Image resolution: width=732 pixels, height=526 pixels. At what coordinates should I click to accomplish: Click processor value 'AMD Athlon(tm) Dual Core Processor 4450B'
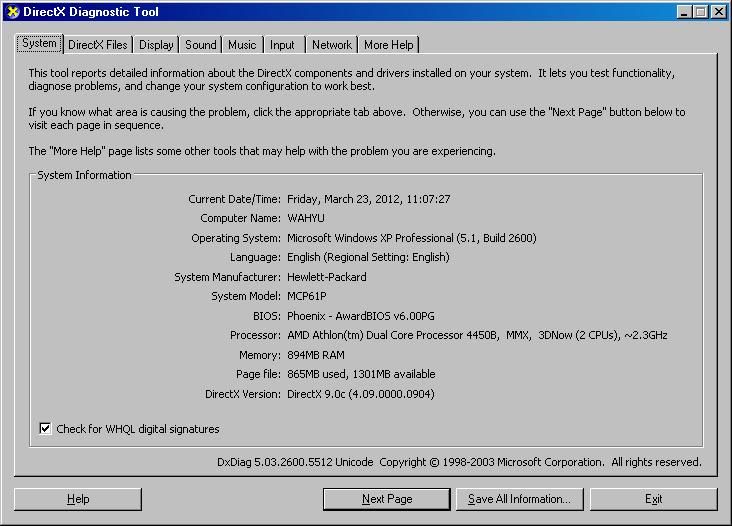tap(393, 335)
